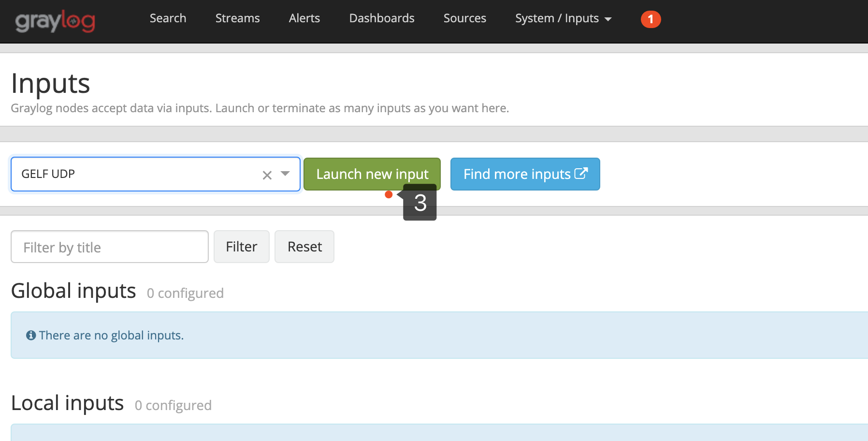Click '0 configured' beside Global inputs
This screenshot has height=441, width=868.
[185, 293]
